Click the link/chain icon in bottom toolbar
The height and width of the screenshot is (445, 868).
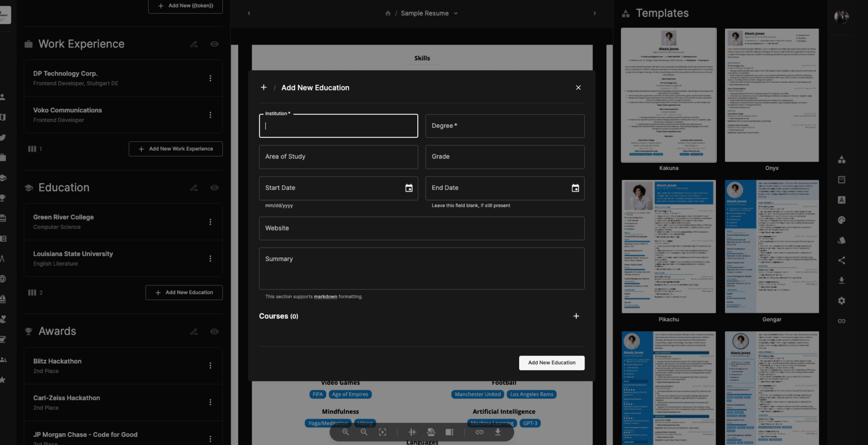(478, 432)
